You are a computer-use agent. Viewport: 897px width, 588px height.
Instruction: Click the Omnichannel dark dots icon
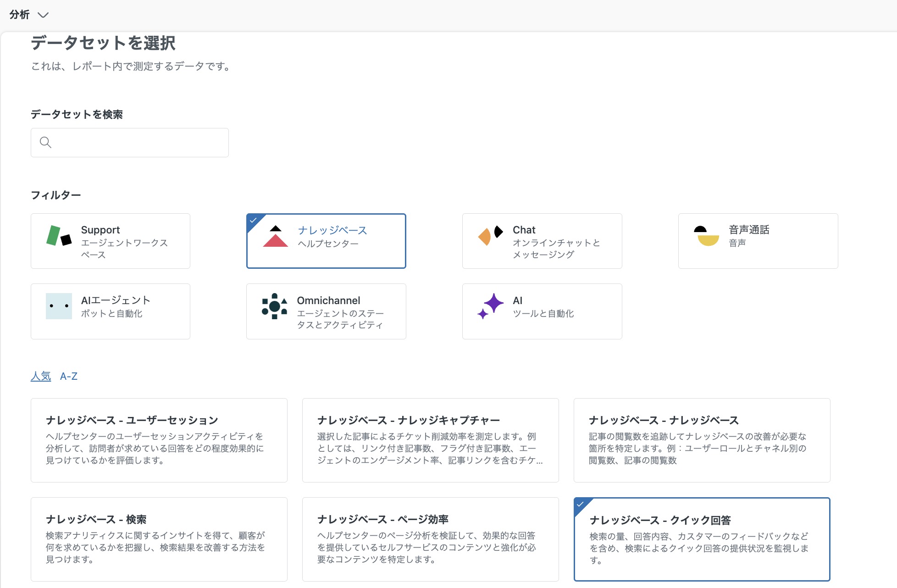click(275, 306)
